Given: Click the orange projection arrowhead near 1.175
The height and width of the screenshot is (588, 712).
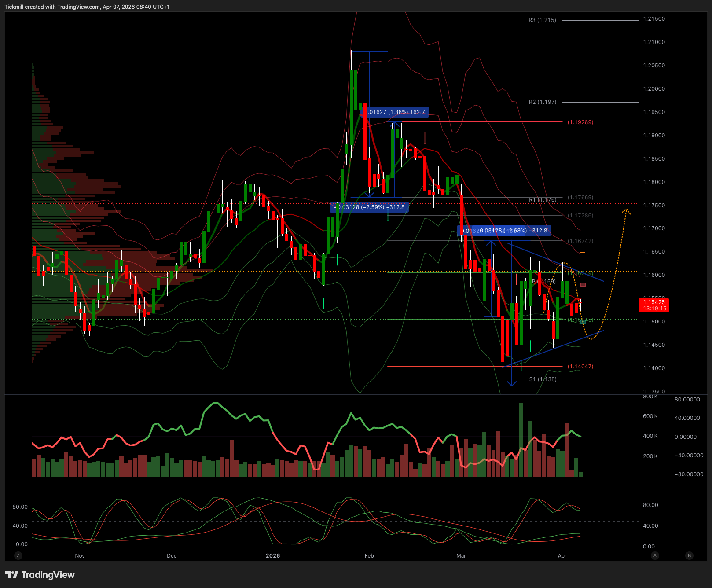Looking at the screenshot, I should 626,211.
